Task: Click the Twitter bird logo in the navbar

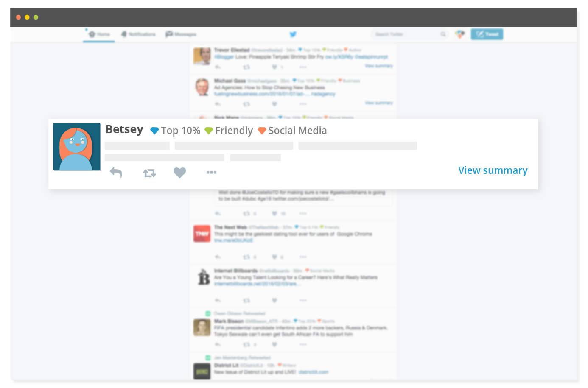Action: click(x=293, y=34)
